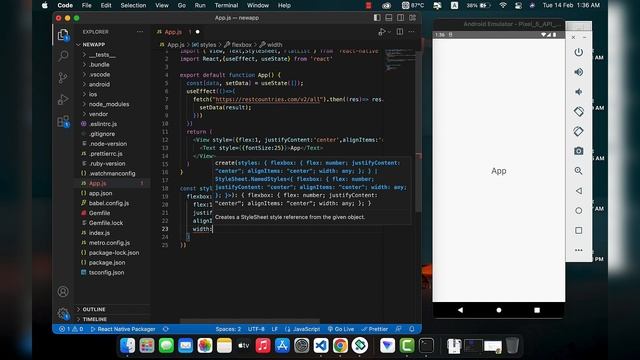Open the Accounts menu in activity bar
Screen dimensions: 640x360
[63, 291]
